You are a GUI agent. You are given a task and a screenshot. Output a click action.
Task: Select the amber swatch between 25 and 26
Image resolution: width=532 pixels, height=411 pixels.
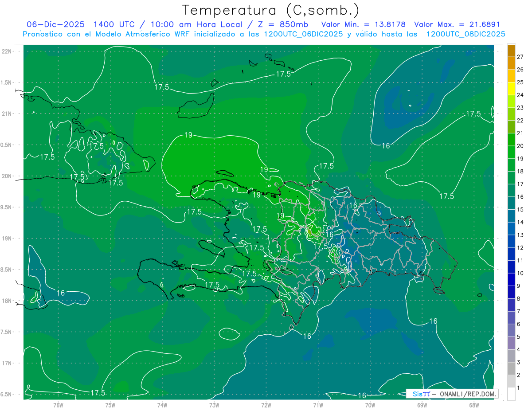(x=511, y=76)
